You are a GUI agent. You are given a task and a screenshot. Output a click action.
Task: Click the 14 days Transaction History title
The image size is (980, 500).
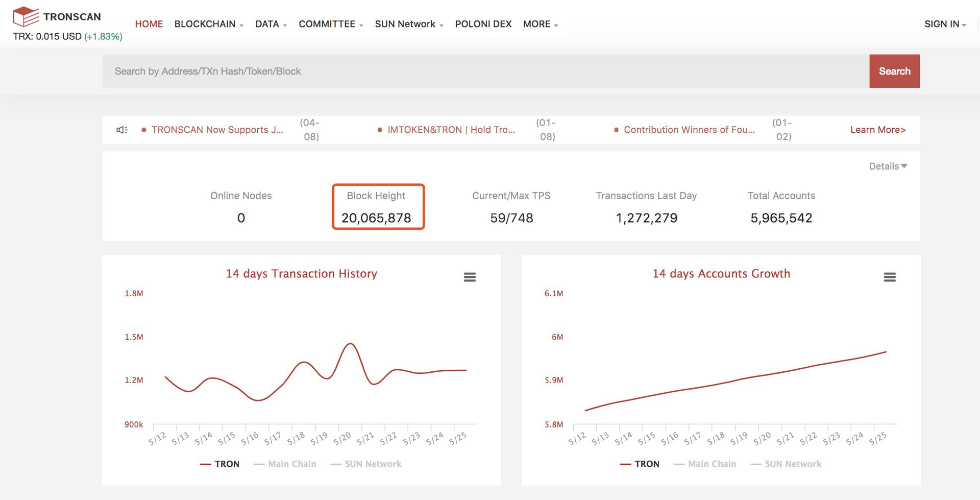[x=302, y=274]
